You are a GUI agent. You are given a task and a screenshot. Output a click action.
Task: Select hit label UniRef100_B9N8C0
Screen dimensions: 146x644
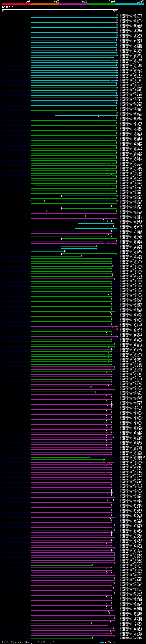(x=131, y=95)
